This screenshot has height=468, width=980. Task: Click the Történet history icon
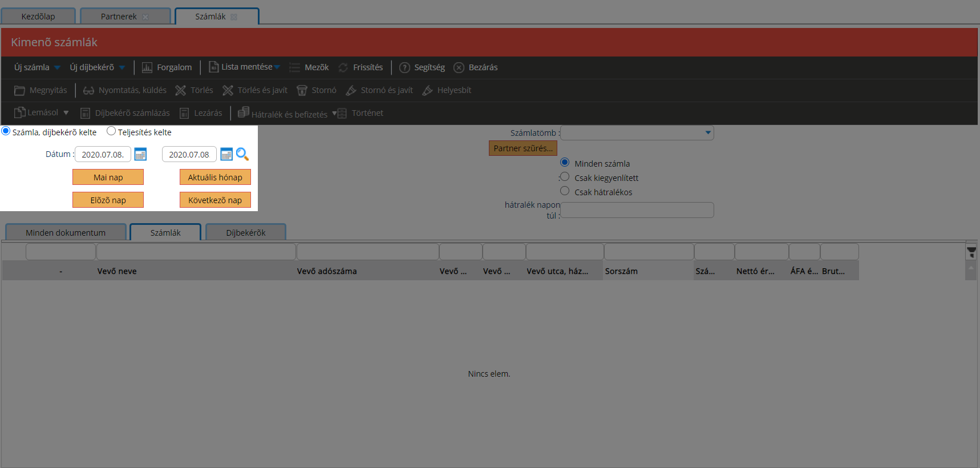tap(342, 113)
